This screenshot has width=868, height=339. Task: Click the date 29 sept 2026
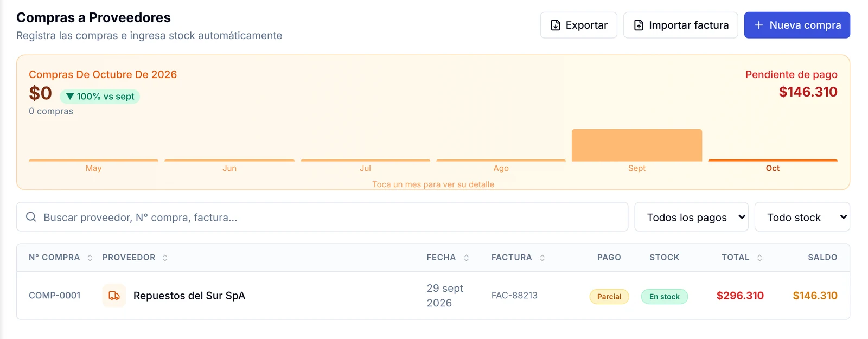[445, 296]
